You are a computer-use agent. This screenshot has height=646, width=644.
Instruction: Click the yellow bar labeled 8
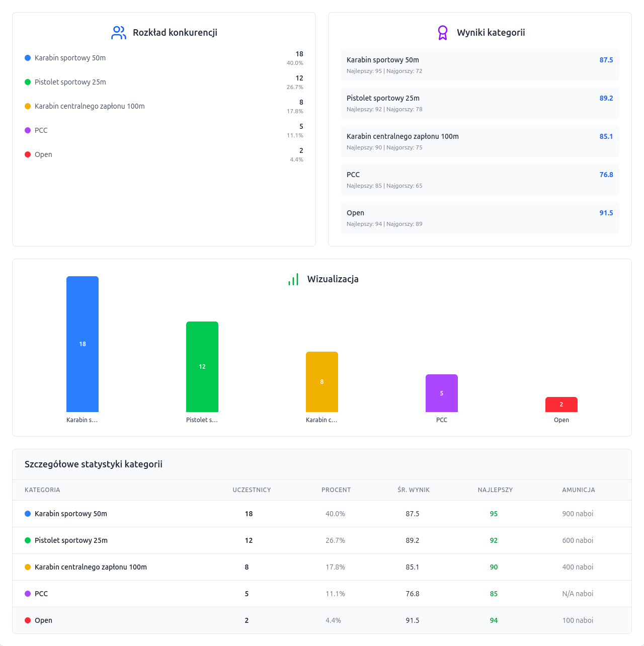pyautogui.click(x=322, y=382)
